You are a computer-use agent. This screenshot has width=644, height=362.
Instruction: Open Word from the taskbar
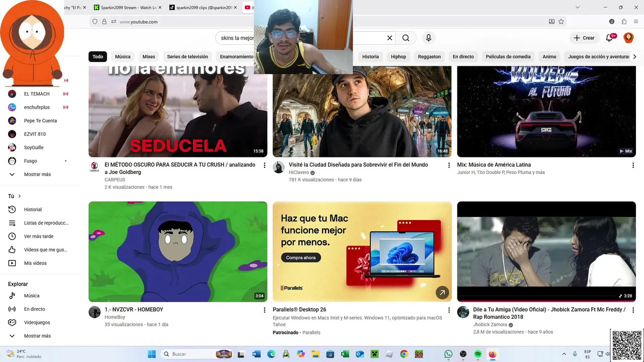tap(257, 354)
